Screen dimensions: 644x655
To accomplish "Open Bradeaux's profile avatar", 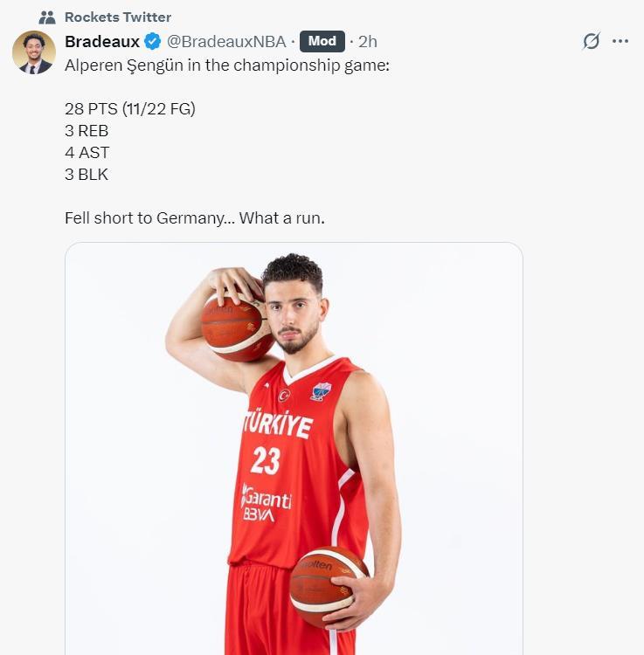I will (34, 52).
